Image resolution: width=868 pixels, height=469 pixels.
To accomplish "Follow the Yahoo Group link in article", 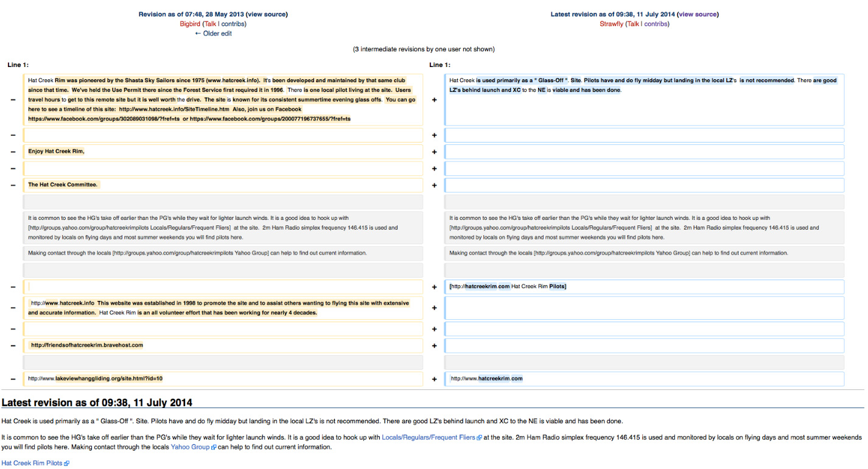I will 190,447.
